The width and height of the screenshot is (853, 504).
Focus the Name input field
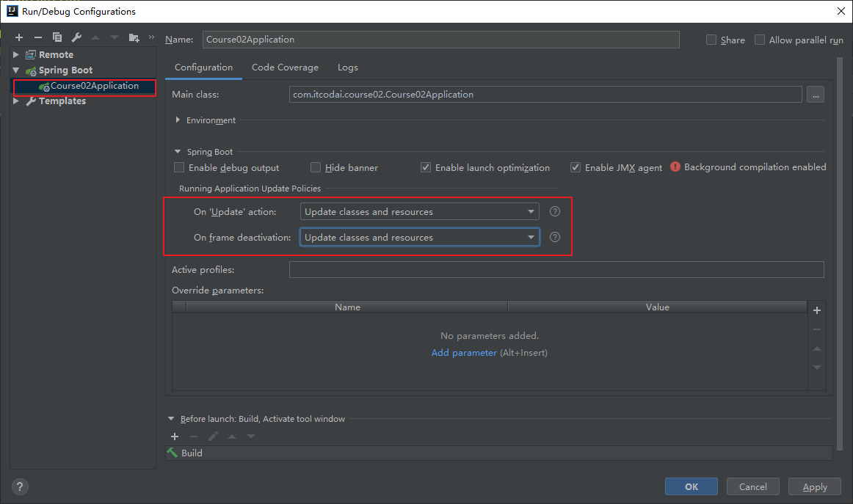coord(441,40)
